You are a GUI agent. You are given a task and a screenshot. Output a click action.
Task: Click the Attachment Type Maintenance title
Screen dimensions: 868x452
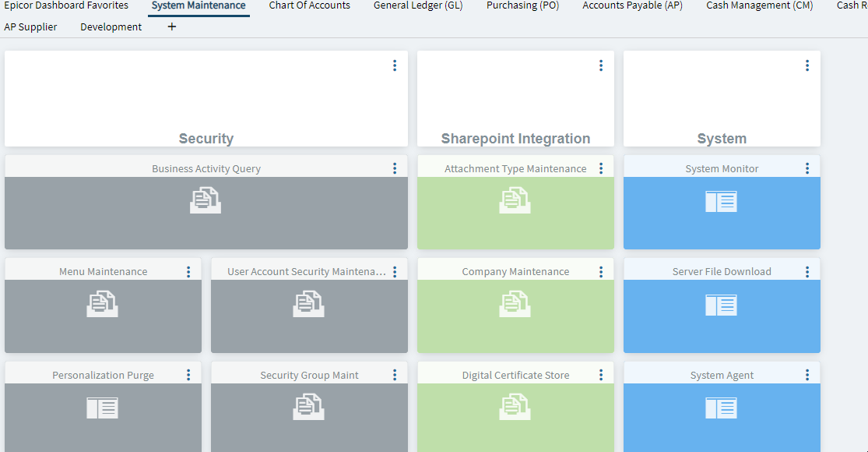515,168
